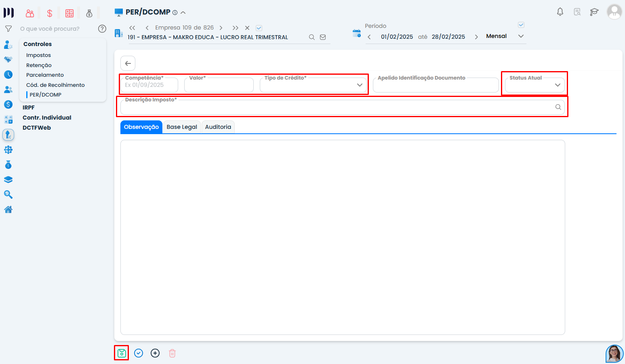Click the Competência date input field
Screen dimensions: 625x364
(149, 85)
